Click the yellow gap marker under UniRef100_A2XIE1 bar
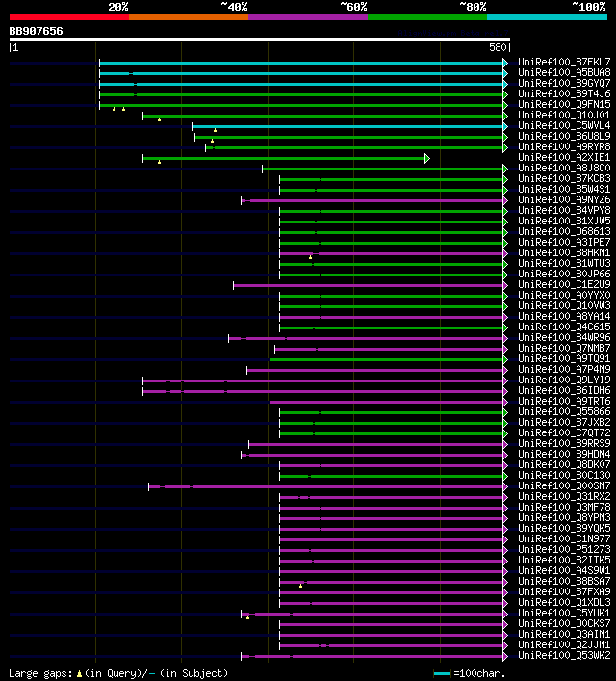The image size is (616, 681). [x=160, y=162]
